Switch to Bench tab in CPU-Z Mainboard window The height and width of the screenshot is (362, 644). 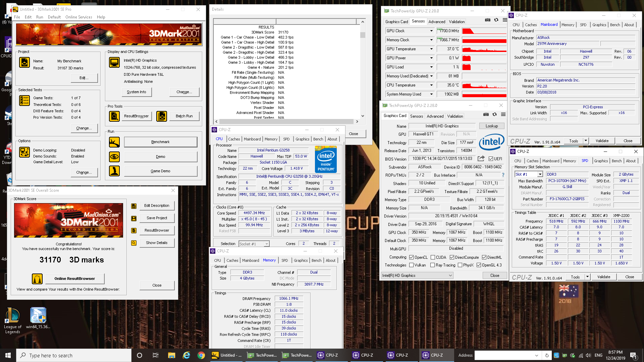coord(615,25)
